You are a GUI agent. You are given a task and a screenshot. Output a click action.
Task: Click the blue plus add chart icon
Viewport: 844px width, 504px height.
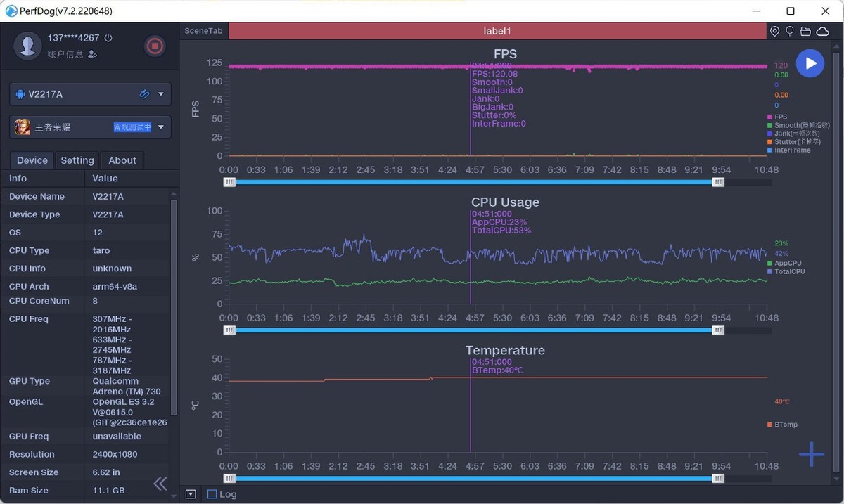811,454
